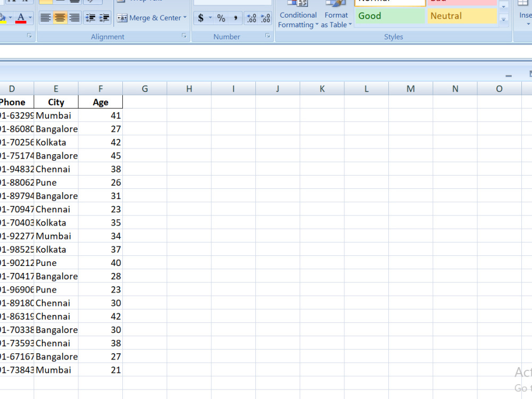The width and height of the screenshot is (532, 399).
Task: Apply the Accounting Number Format dollar icon
Action: (x=201, y=18)
